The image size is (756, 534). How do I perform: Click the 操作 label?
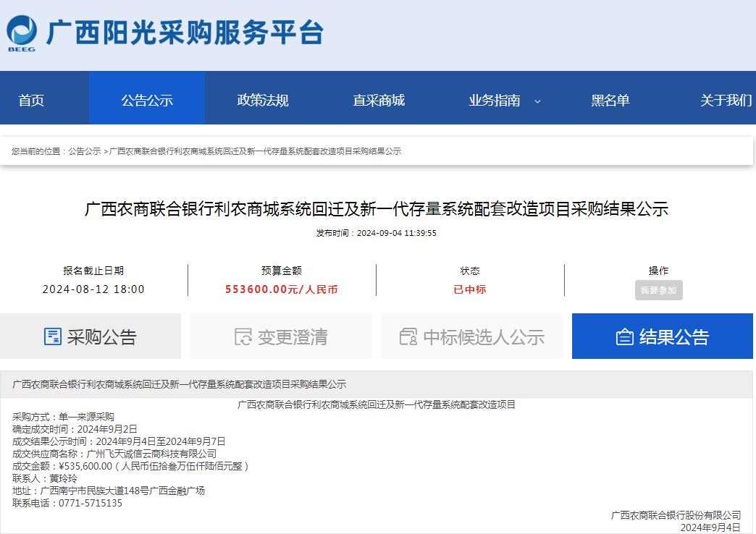(659, 271)
